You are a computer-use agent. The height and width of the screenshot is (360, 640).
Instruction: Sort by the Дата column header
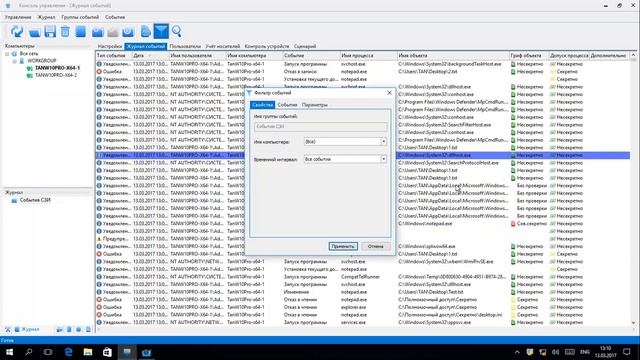click(150, 56)
